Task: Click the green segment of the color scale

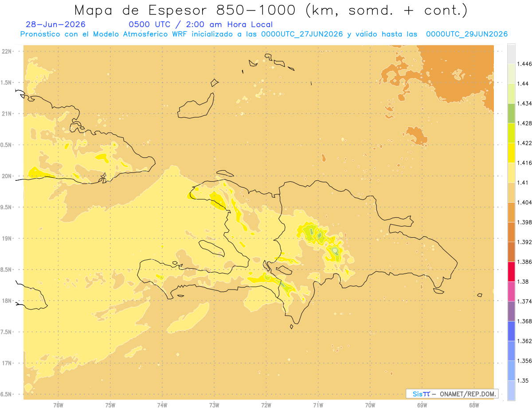Action: tap(511, 113)
